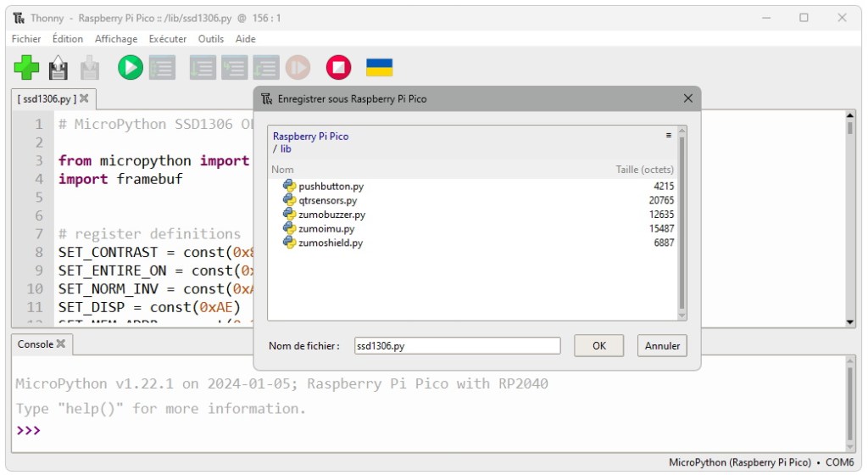Screen dimensions: 868x475
Task: Select the zumoshield.py file entry
Action: coord(330,243)
